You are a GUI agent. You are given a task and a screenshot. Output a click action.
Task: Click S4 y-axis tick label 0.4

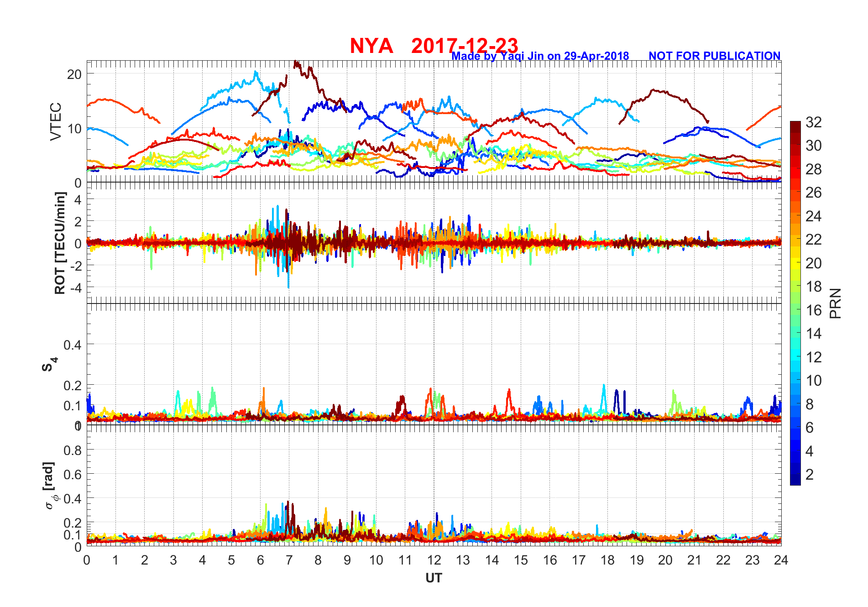point(73,345)
